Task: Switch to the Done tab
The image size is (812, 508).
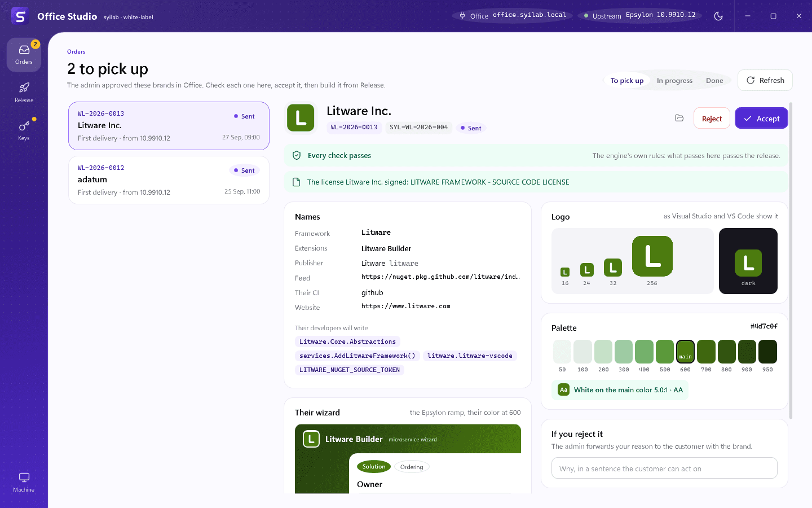Action: coord(714,81)
